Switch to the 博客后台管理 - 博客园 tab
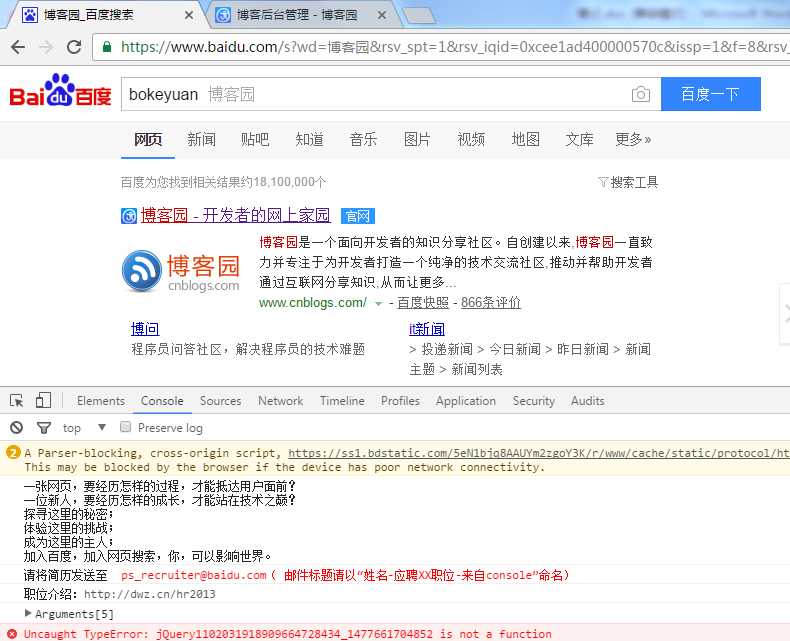 pos(300,15)
